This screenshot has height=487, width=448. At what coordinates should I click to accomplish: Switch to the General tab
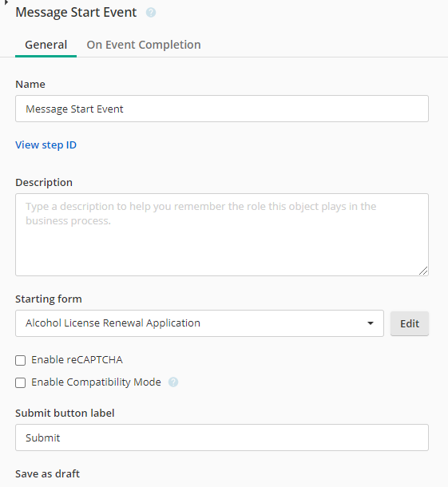point(46,45)
